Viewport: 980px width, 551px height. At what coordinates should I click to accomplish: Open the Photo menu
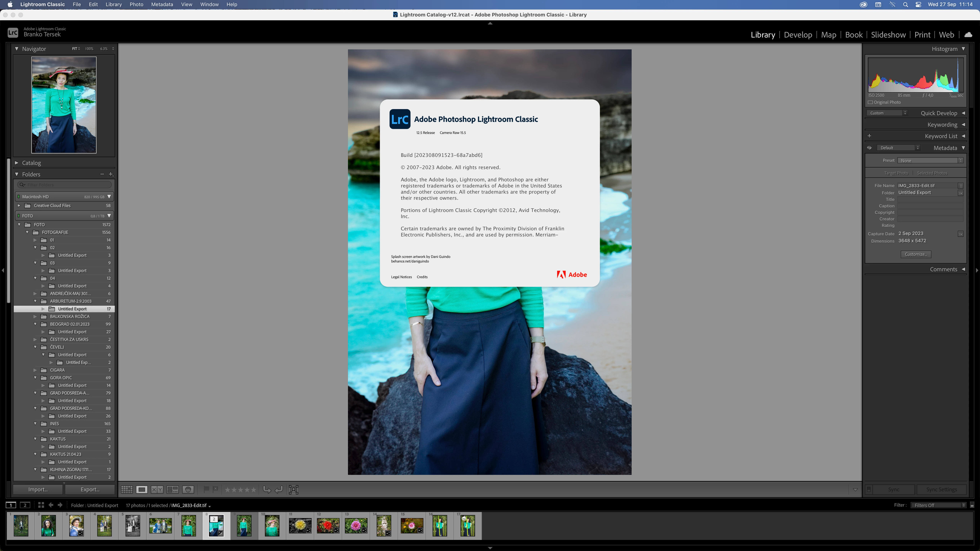[x=136, y=4]
